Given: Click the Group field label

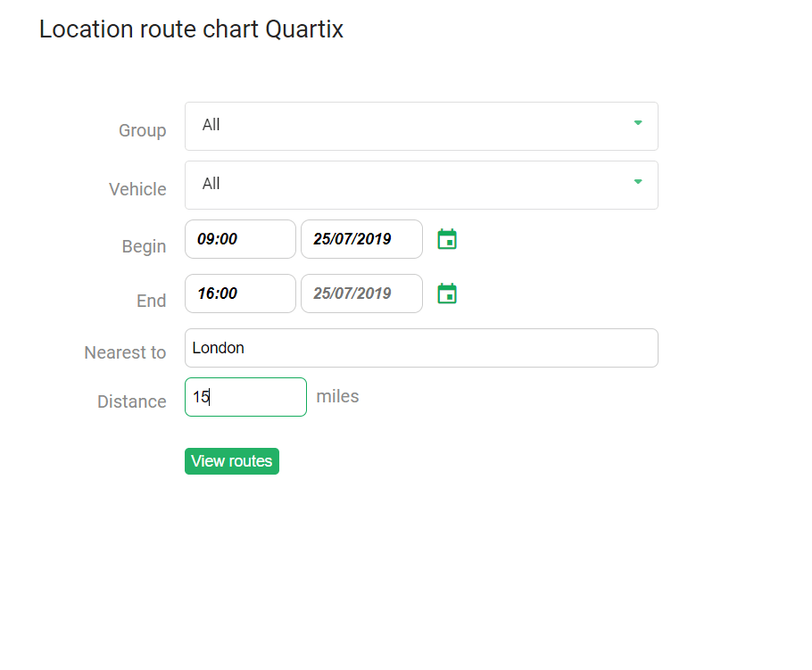Looking at the screenshot, I should coord(143,130).
